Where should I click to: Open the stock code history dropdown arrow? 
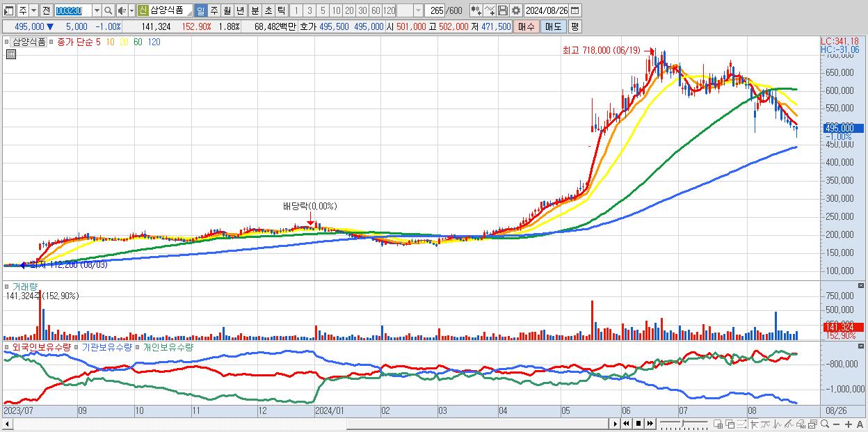pos(97,10)
